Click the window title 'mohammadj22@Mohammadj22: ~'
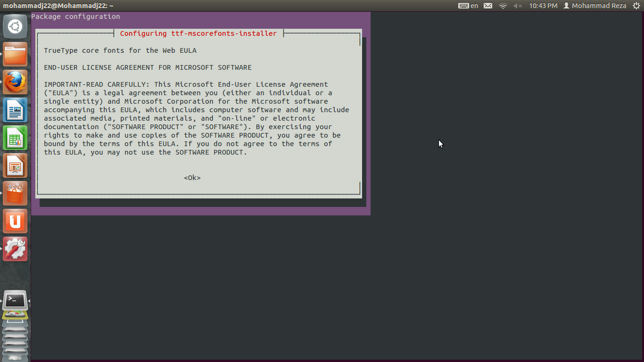Viewport: 644px width, 362px height. coord(58,6)
